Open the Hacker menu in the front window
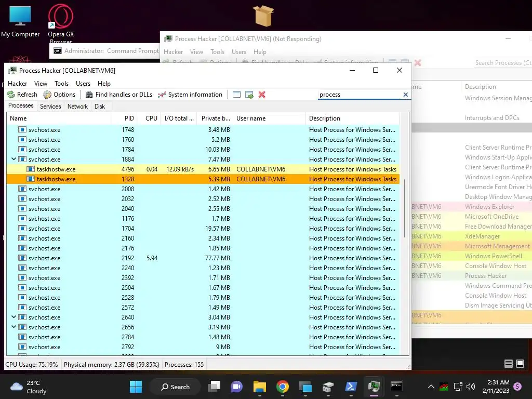 17,84
